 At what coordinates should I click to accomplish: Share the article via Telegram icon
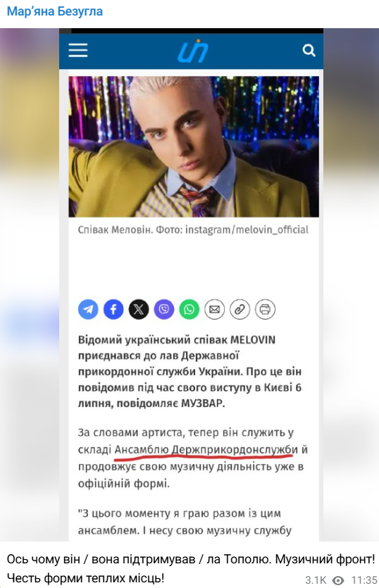pos(88,309)
